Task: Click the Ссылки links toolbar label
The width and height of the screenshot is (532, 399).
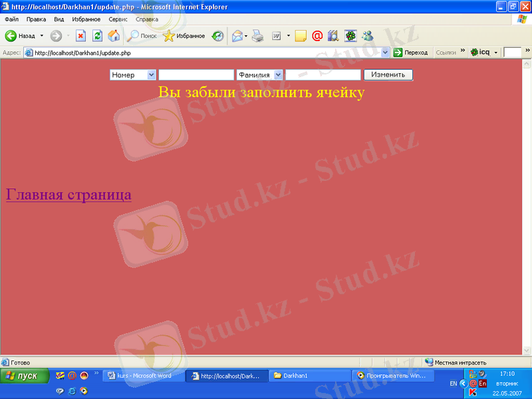Action: pyautogui.click(x=446, y=53)
